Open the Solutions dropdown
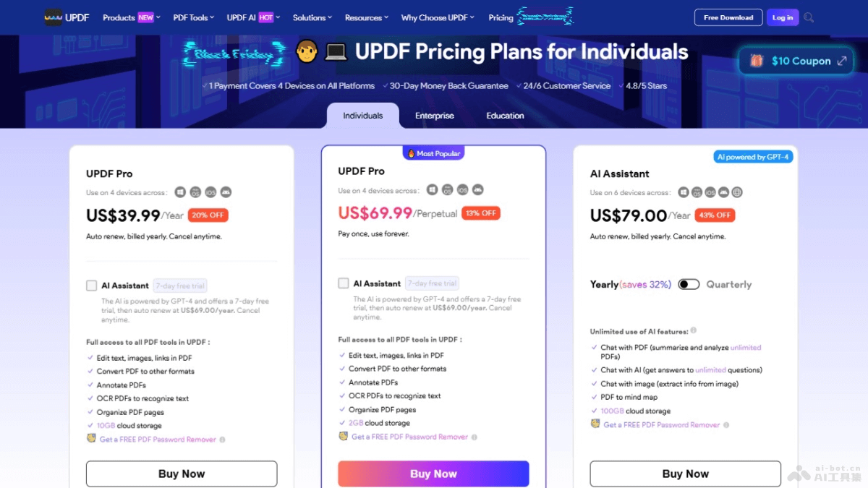Image resolution: width=868 pixels, height=488 pixels. (x=310, y=17)
